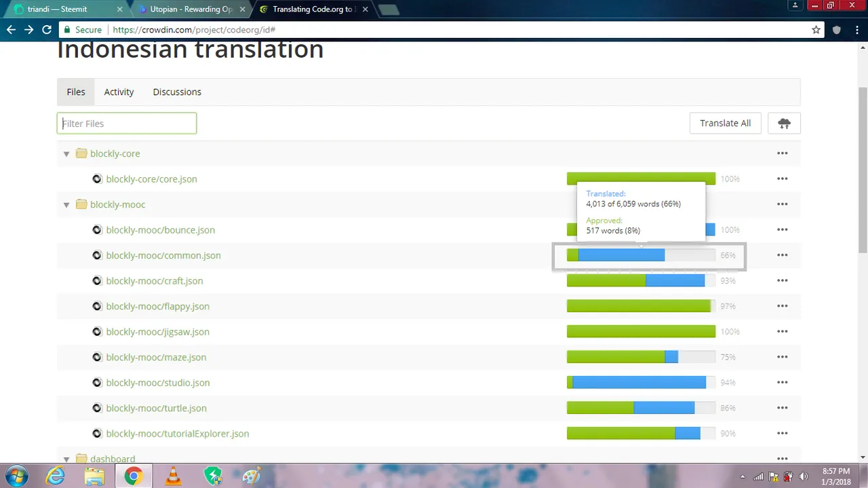868x488 pixels.
Task: Open blockly-mooc/turtle.json file
Action: [156, 408]
